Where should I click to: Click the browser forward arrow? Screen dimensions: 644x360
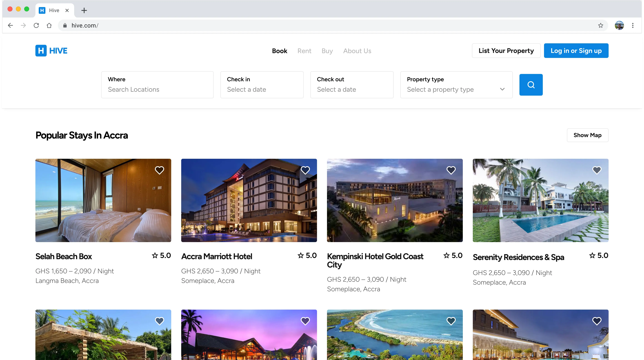pyautogui.click(x=23, y=25)
